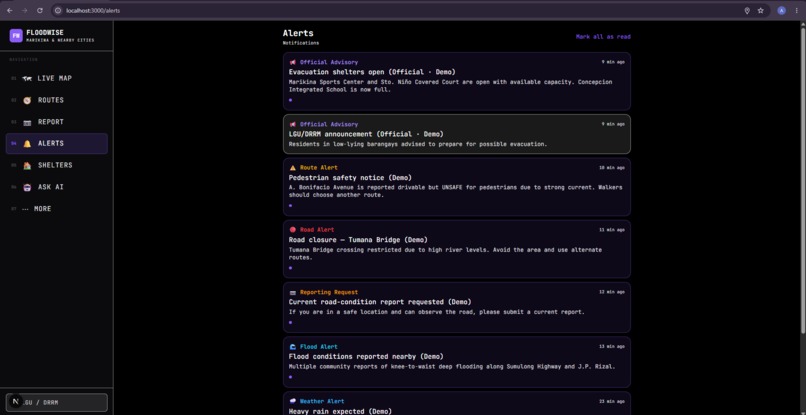
Task: Click browser forward arrow
Action: [24, 10]
